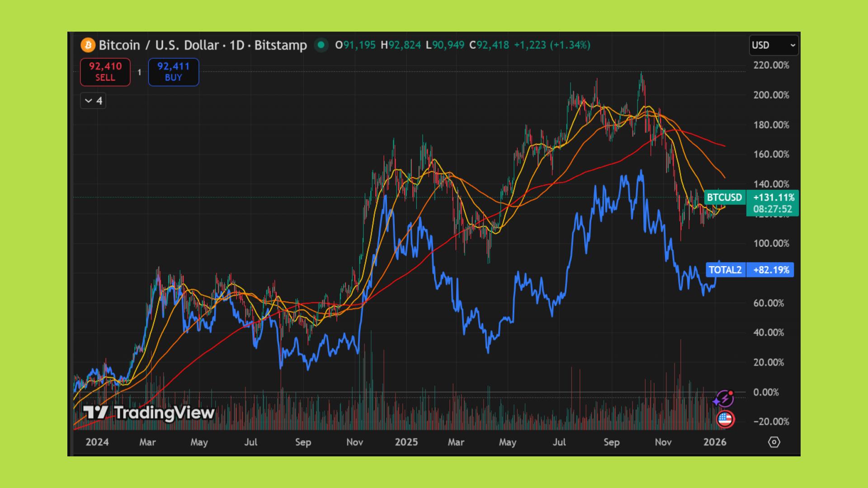Click the Bitcoin / U.S. Dollar symbol title
Screen dimensions: 868x488
pyautogui.click(x=159, y=45)
